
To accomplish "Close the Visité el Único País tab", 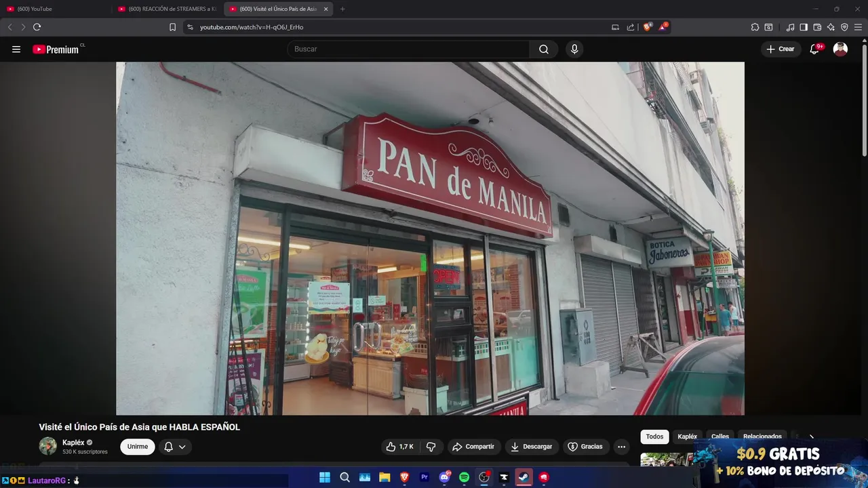I will (326, 9).
